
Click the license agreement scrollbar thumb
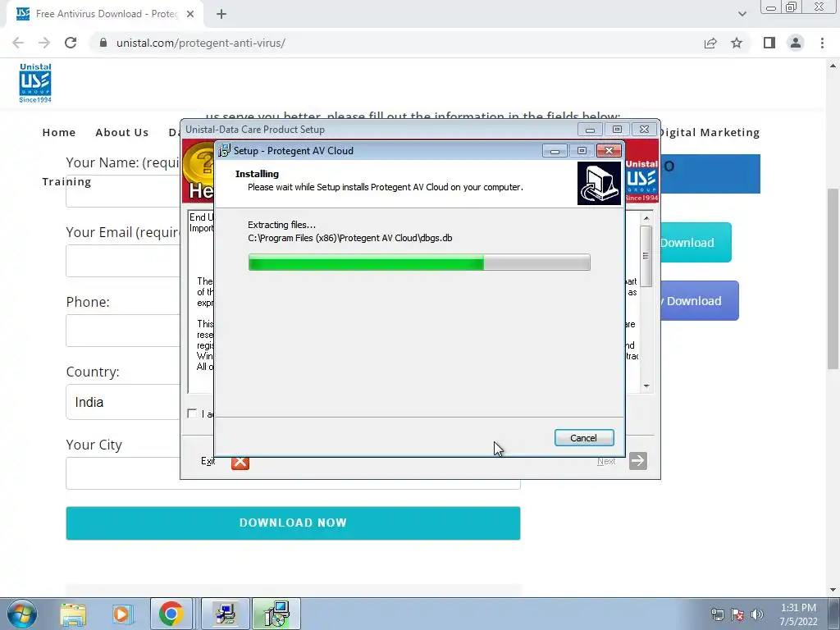point(646,256)
